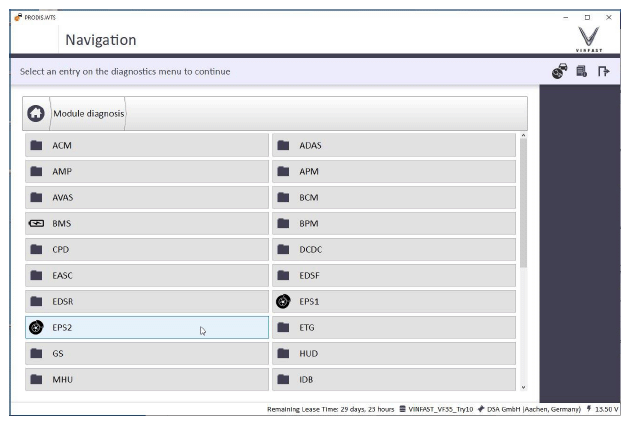Open the EPS2 steering module
630x425 pixels.
(146, 327)
